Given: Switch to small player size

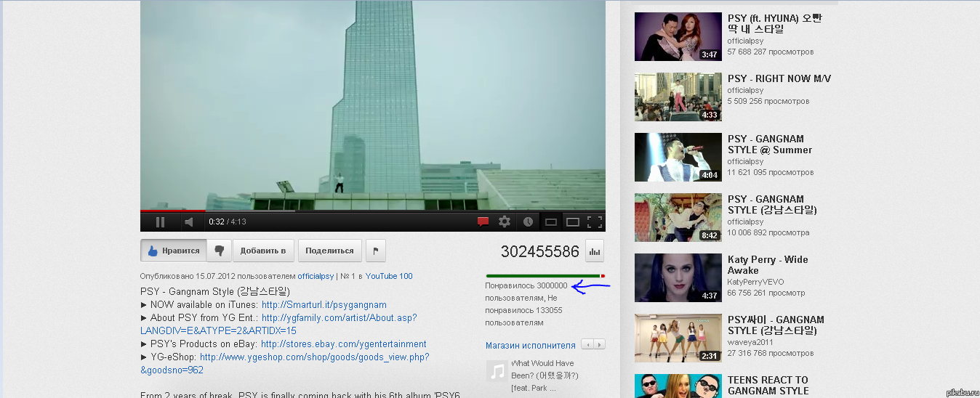Looking at the screenshot, I should [551, 222].
